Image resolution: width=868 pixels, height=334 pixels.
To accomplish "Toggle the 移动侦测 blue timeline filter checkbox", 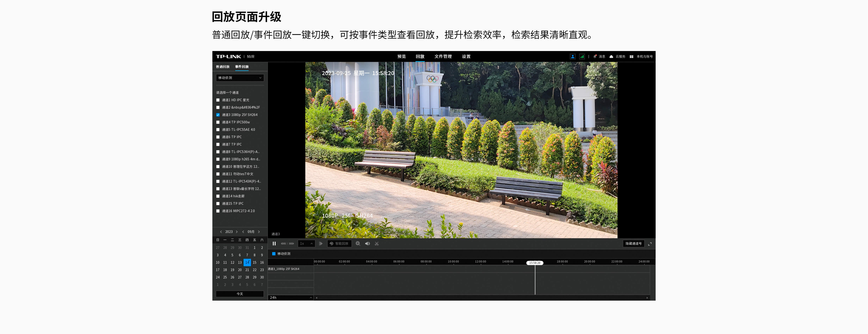I will (274, 254).
